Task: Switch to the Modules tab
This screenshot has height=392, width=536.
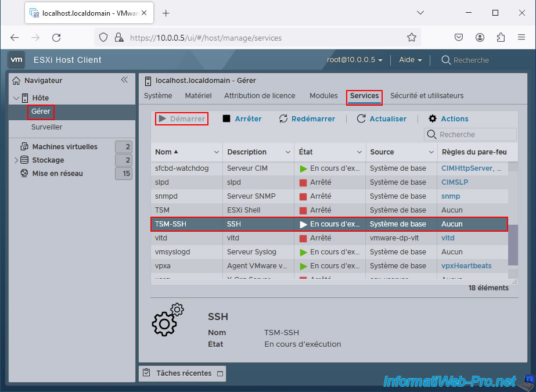Action: coord(323,96)
